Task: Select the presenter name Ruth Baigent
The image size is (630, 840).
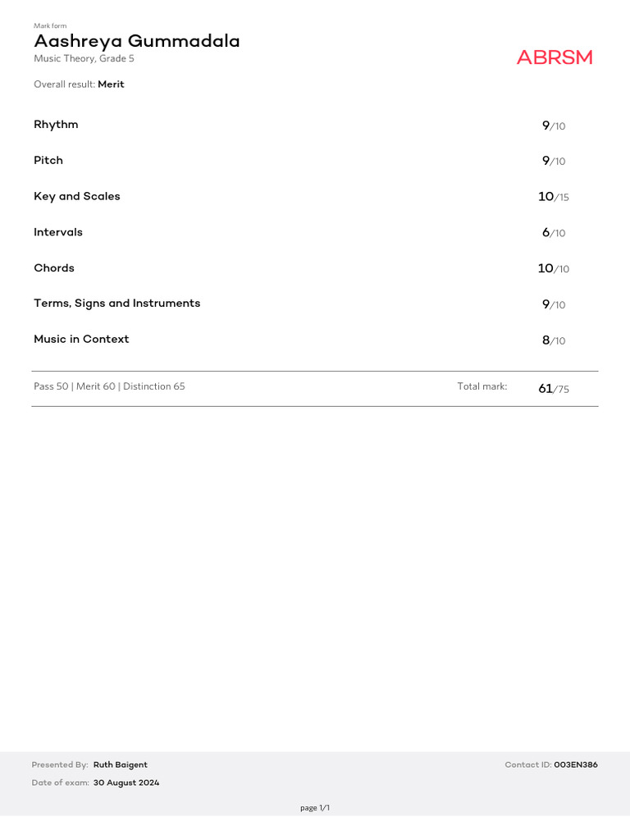Action: tap(121, 765)
